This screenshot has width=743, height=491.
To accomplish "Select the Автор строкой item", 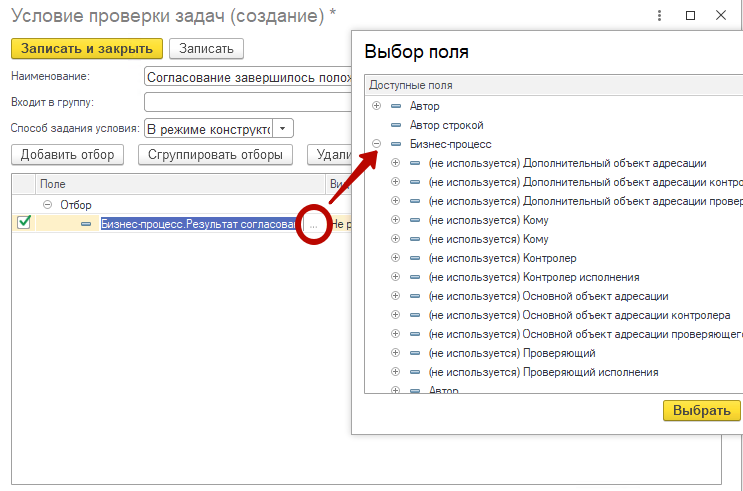I will click(446, 125).
